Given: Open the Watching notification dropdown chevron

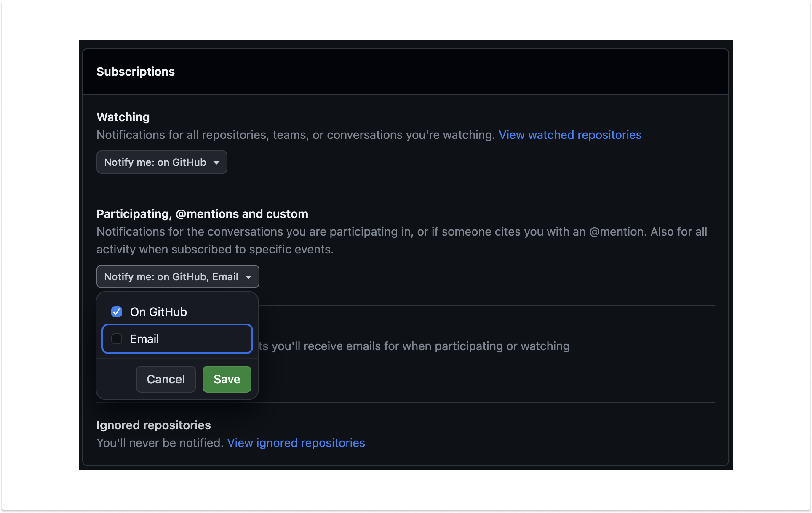Looking at the screenshot, I should point(216,162).
